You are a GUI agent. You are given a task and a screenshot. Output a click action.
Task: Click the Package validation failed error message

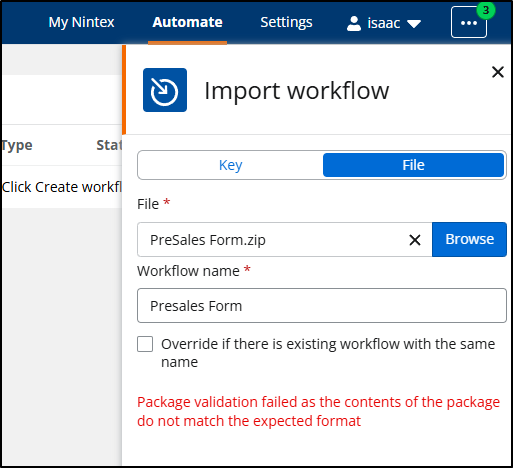point(318,411)
